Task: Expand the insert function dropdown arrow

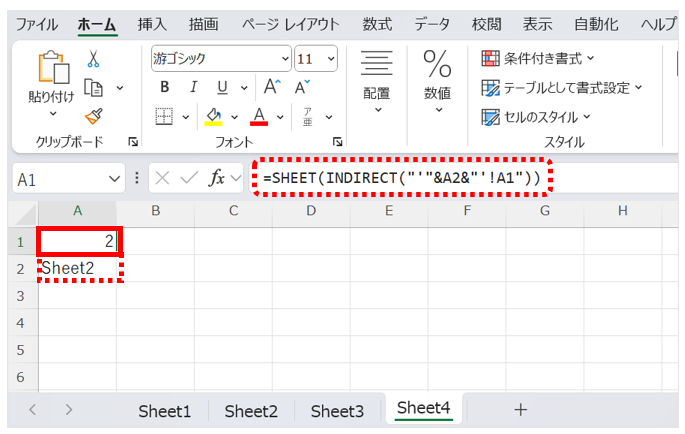Action: 236,178
